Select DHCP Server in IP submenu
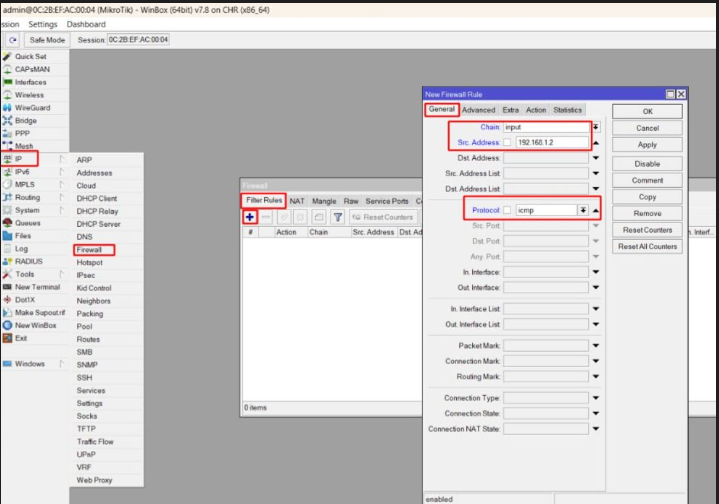Viewport: 719px width, 504px height. click(x=99, y=224)
